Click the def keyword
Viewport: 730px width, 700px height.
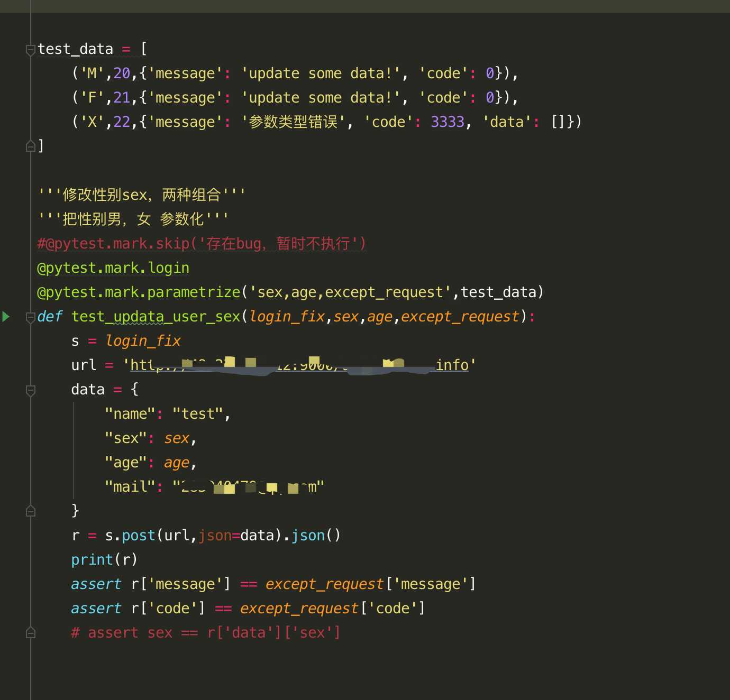click(50, 317)
